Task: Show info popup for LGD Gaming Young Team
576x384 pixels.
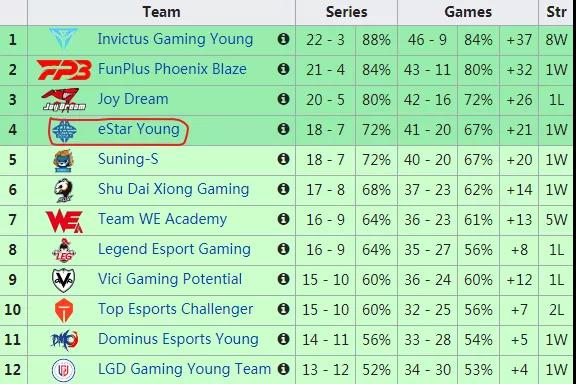Action: click(x=283, y=369)
